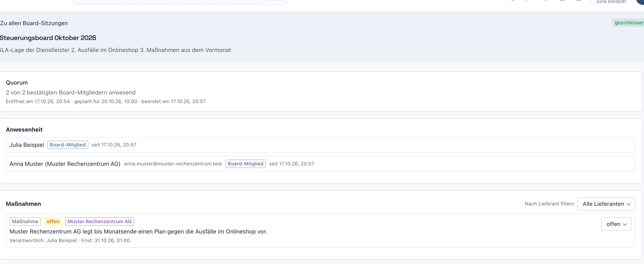Click the 'Maßnahme' type tag
This screenshot has height=264, width=644.
(x=25, y=222)
